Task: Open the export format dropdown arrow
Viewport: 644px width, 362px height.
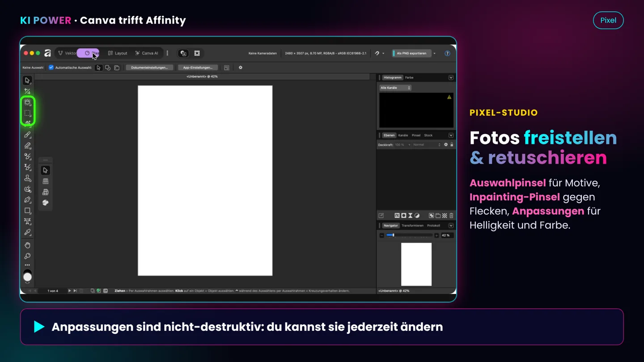Action: 434,53
